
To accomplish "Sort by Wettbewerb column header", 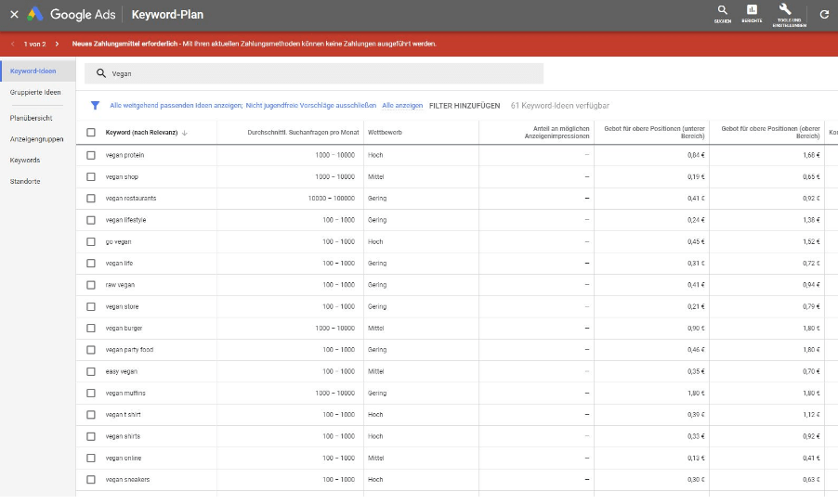I will coord(385,133).
